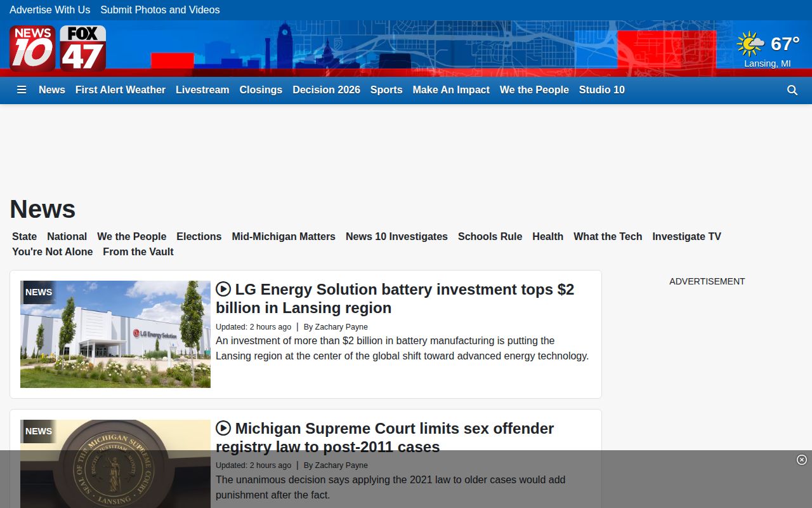Click 'Updated: 2 hours ago' on Supreme Court article
Screen dimensions: 812x508
pos(253,465)
